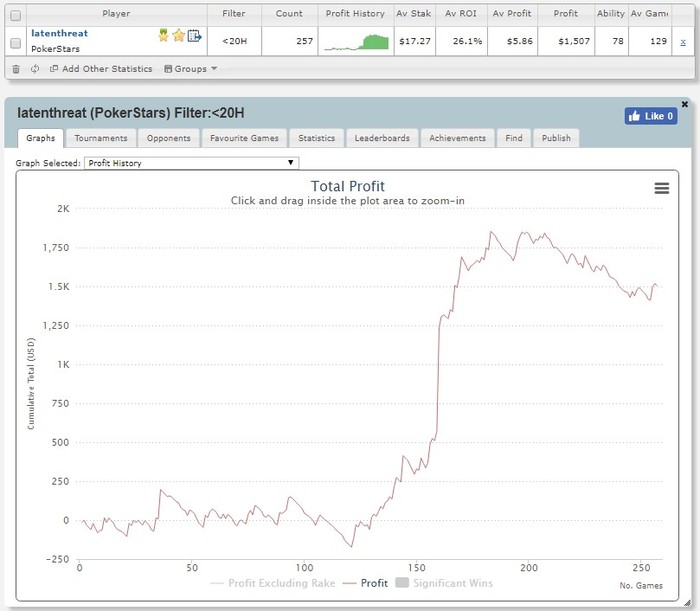Click the calendar export icon beside latenthreat

195,35
